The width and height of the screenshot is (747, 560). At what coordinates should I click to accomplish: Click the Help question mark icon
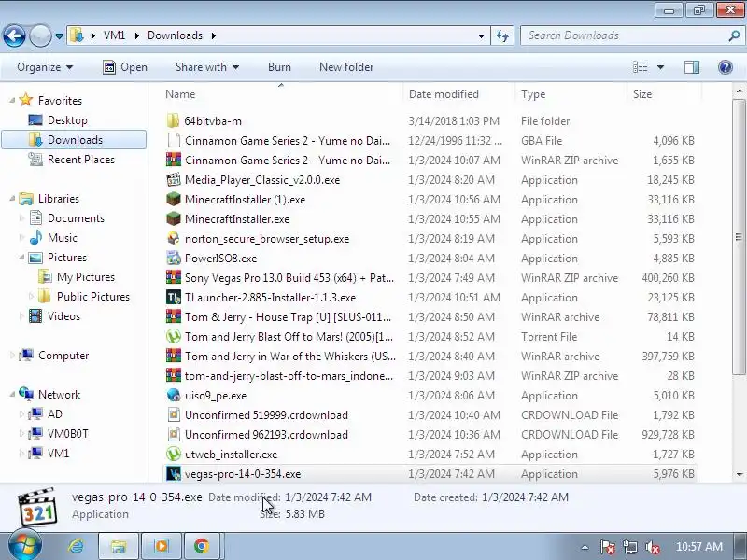726,67
